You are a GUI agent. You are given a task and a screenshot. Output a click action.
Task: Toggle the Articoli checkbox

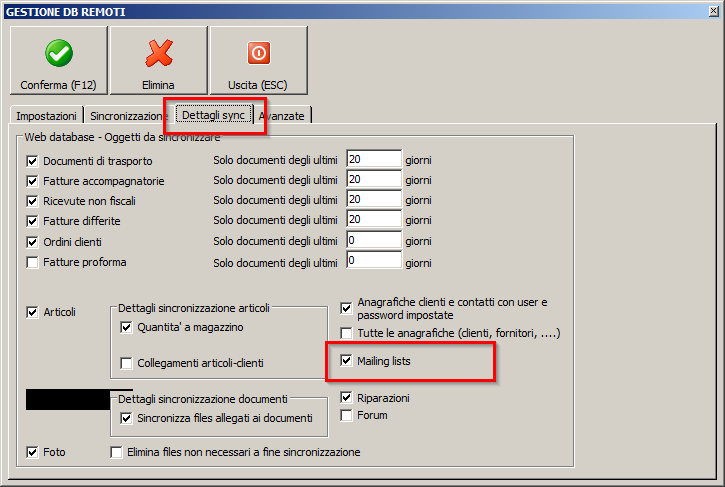32,312
